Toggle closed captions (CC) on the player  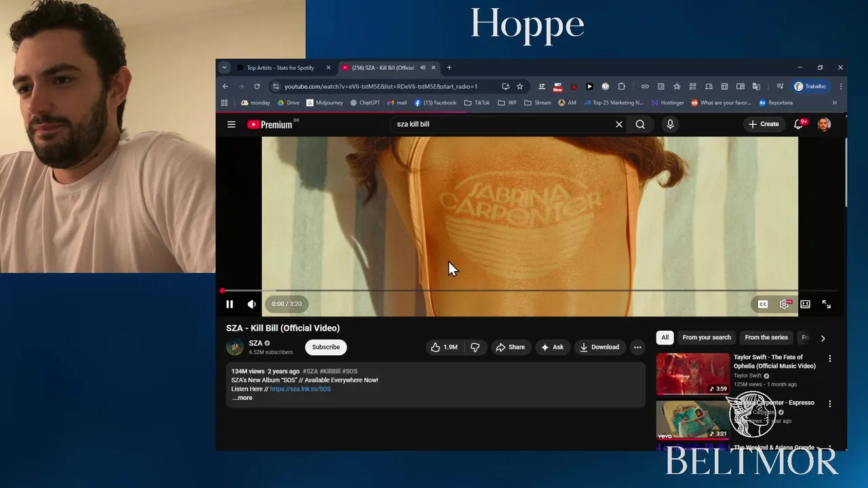tap(763, 304)
